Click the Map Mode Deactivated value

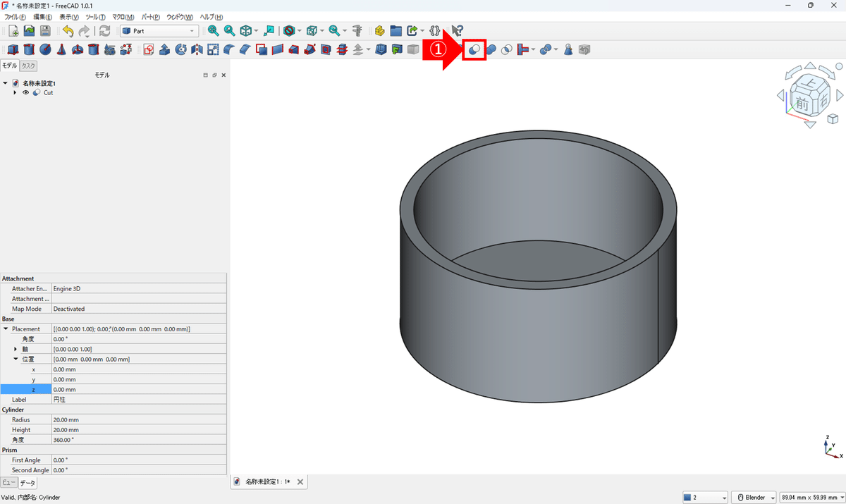(x=140, y=309)
